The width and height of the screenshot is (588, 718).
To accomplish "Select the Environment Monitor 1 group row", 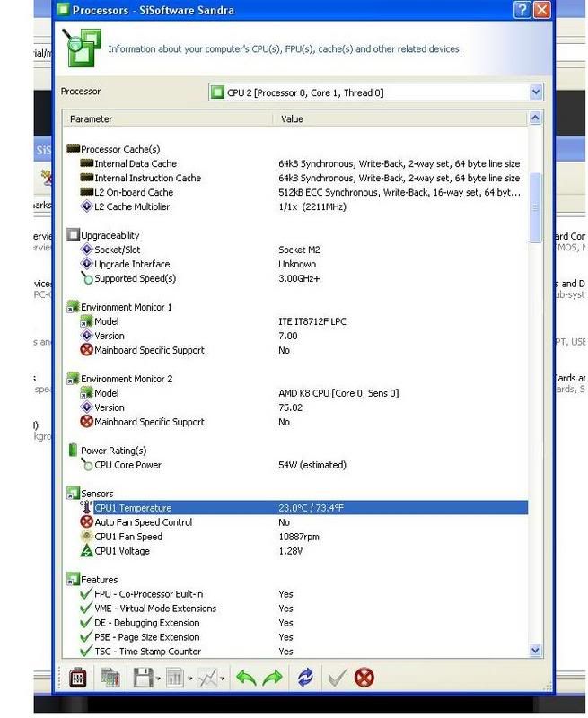I will pyautogui.click(x=296, y=307).
